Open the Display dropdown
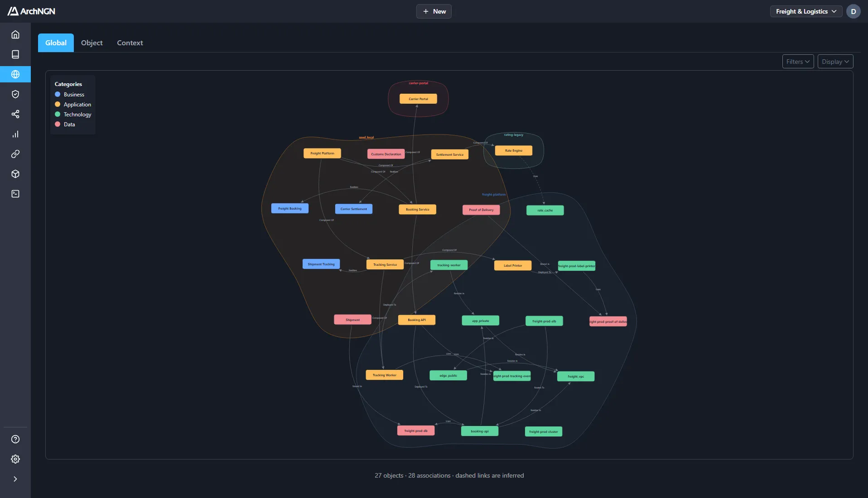The height and width of the screenshot is (498, 868). click(x=835, y=62)
